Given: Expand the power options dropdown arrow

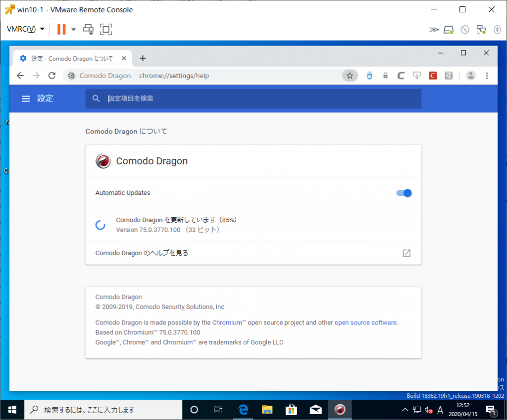Looking at the screenshot, I should point(73,29).
